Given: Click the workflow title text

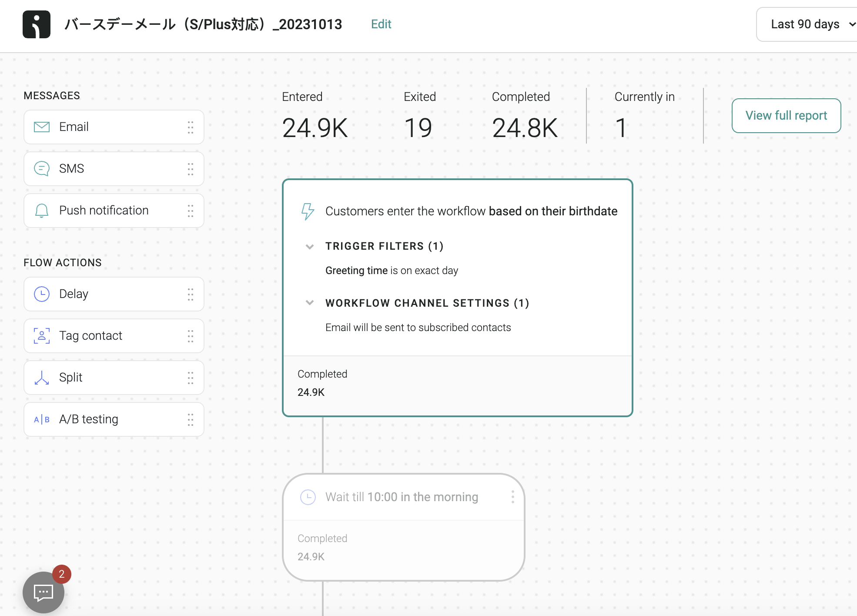Looking at the screenshot, I should [x=203, y=24].
